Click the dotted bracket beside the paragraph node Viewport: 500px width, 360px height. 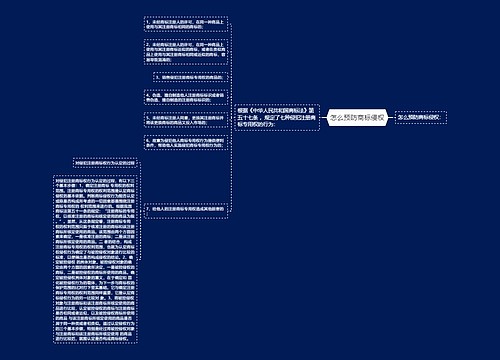click(140, 211)
